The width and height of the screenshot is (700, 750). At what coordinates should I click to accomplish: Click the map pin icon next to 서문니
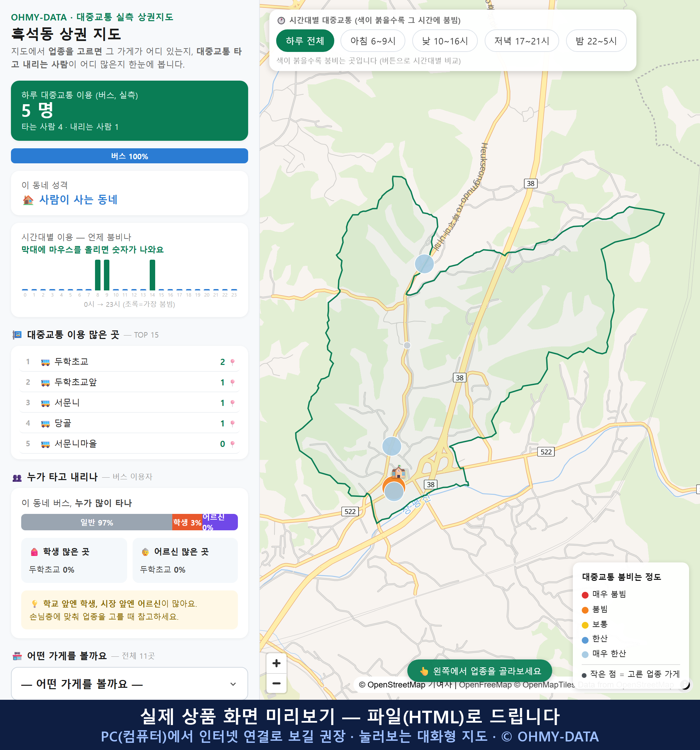[232, 403]
